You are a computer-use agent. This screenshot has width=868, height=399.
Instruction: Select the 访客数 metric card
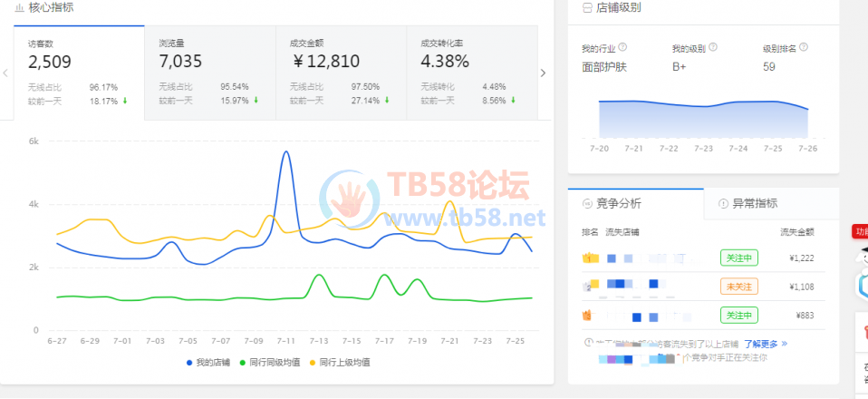[79, 73]
